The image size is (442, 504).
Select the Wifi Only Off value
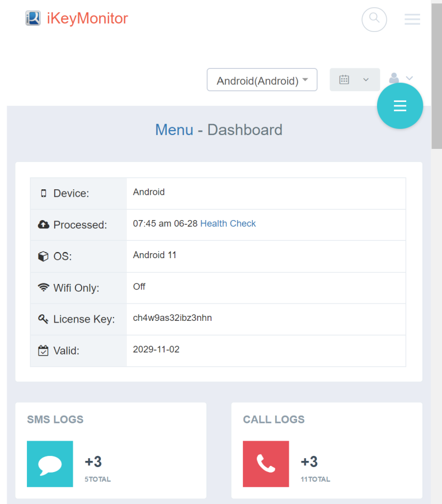pyautogui.click(x=139, y=286)
